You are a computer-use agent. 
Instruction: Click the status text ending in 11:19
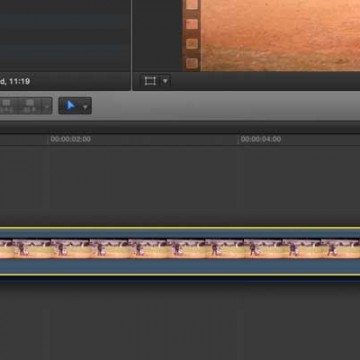click(x=15, y=81)
